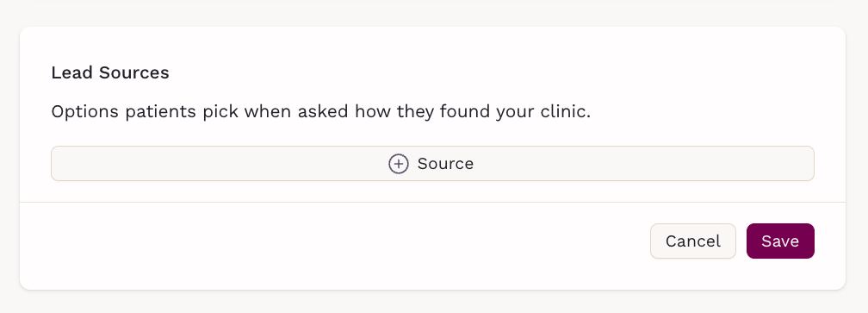Cancel editing the lead sources
868x313 pixels.
pos(693,241)
